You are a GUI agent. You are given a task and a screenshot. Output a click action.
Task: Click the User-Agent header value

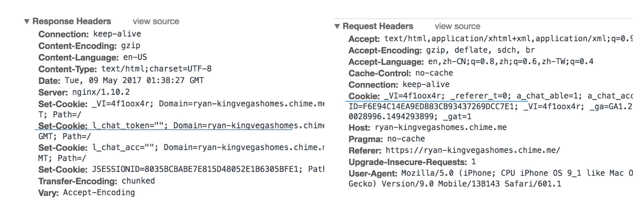(x=517, y=173)
